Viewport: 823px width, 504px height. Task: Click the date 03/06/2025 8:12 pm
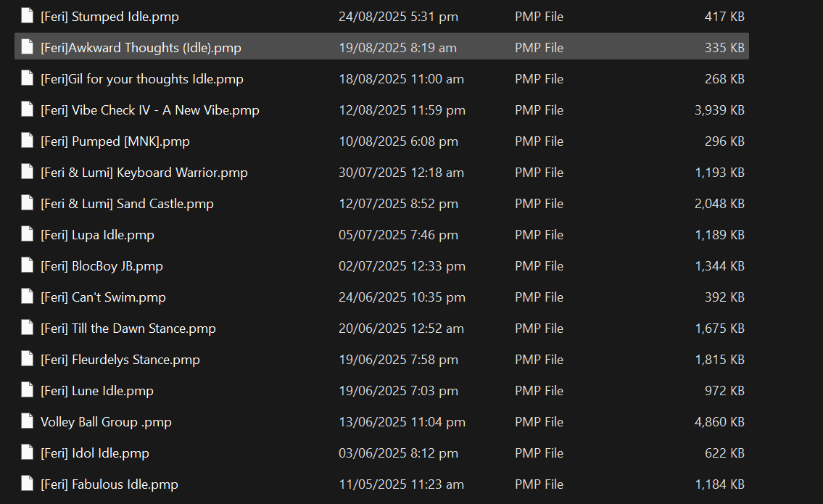(398, 453)
